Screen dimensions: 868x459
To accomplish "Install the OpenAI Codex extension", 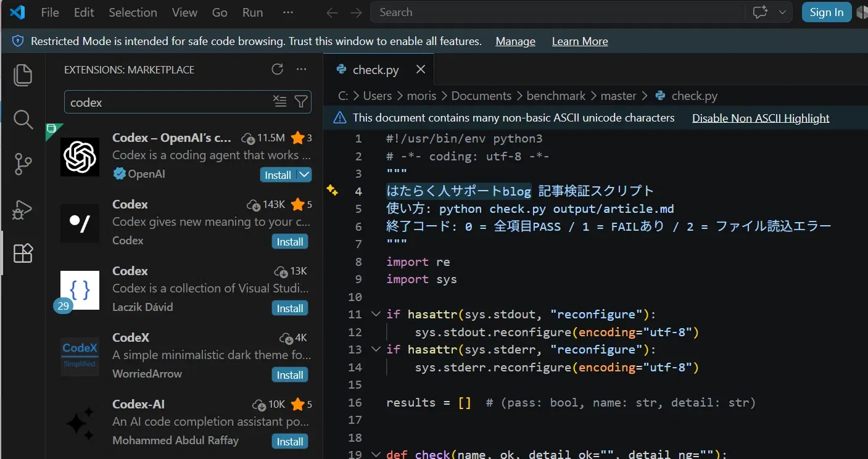I will [x=278, y=175].
